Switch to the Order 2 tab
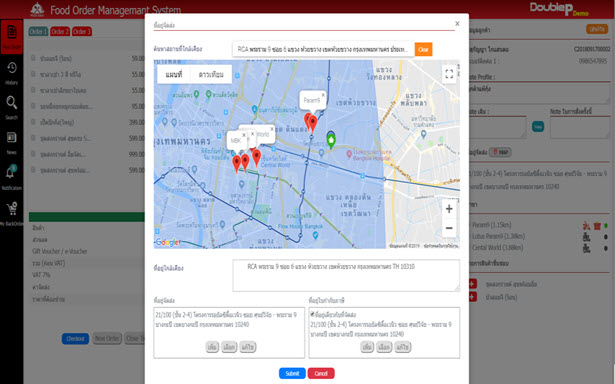The image size is (615, 384). [x=60, y=31]
